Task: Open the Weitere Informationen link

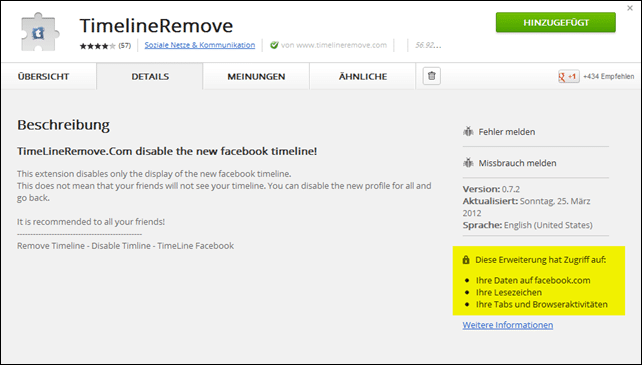Action: (508, 325)
